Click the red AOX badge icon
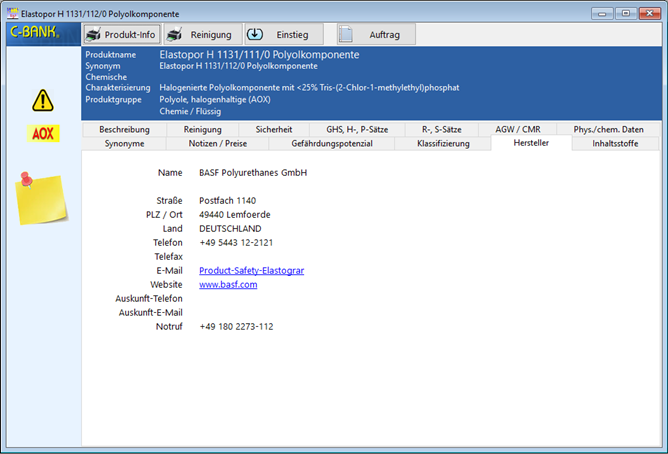 click(42, 133)
